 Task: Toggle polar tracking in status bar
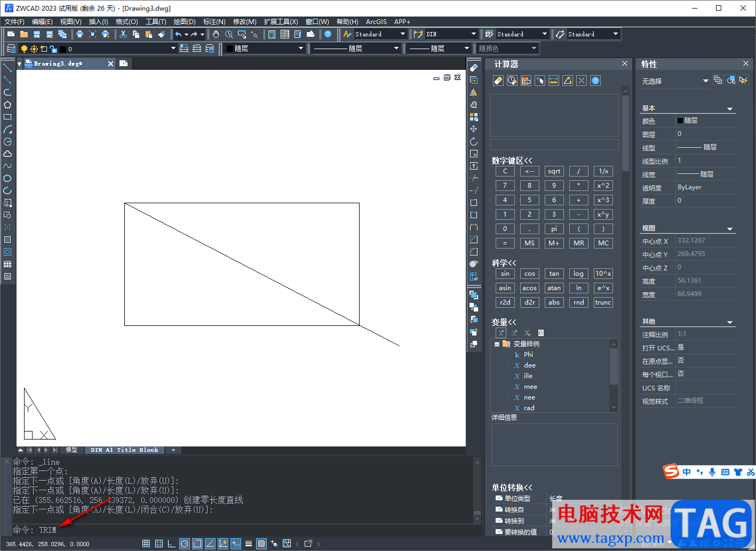[x=184, y=544]
